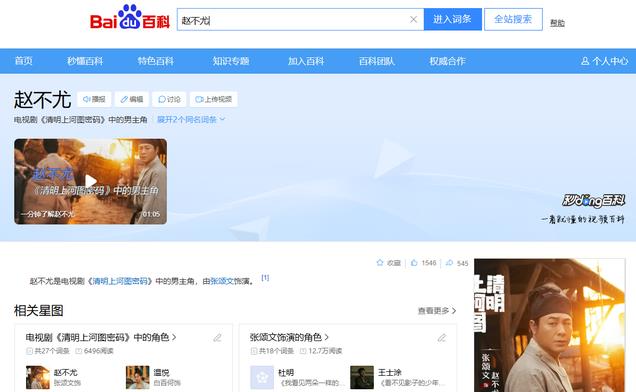Open 个人中心 user profile

click(604, 61)
